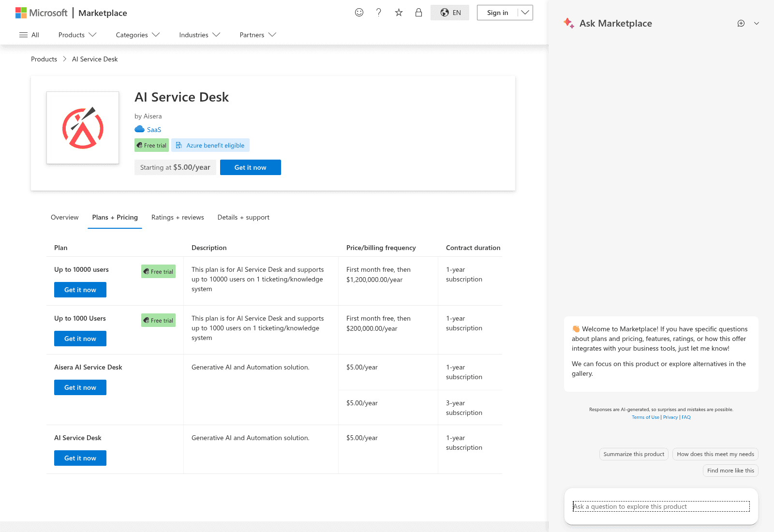Open the Details + support tab

pos(243,217)
